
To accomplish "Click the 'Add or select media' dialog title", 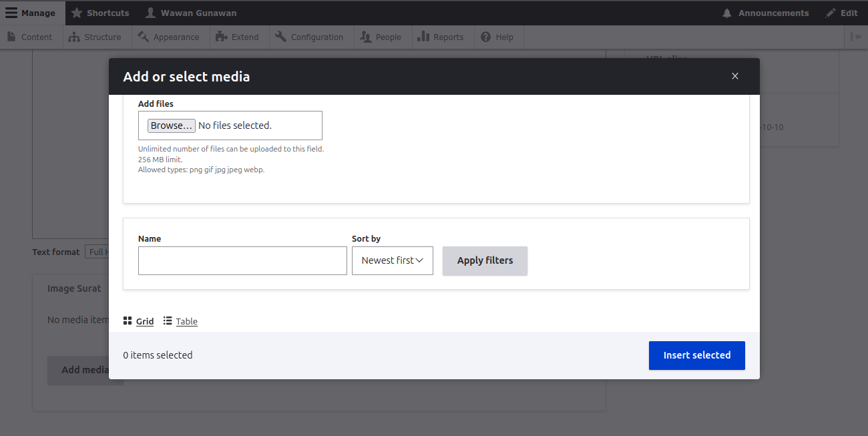I will pyautogui.click(x=186, y=77).
